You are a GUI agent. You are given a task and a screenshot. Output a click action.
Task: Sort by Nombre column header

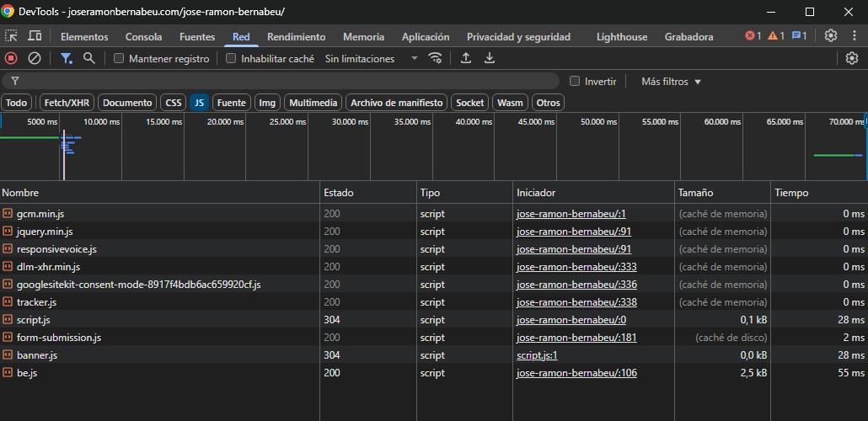click(160, 193)
